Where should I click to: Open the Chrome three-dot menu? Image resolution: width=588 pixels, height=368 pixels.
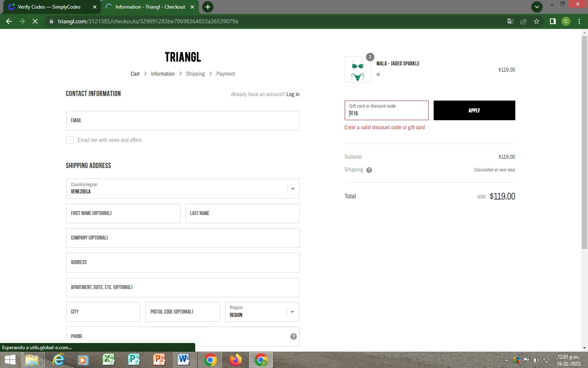pyautogui.click(x=579, y=21)
